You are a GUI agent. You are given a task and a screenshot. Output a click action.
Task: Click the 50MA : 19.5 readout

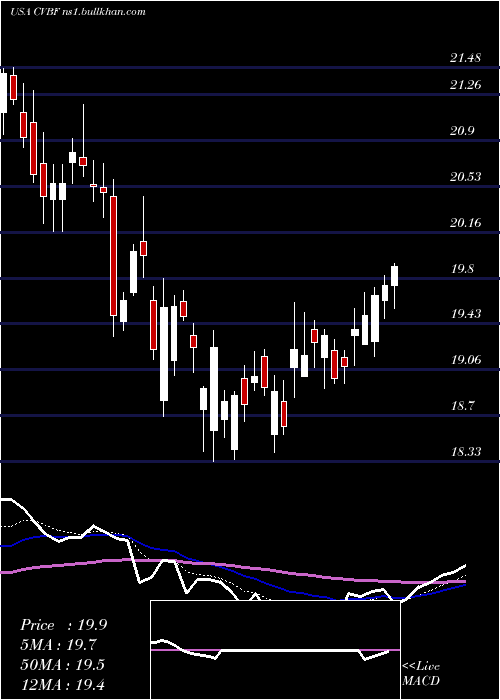click(x=62, y=664)
